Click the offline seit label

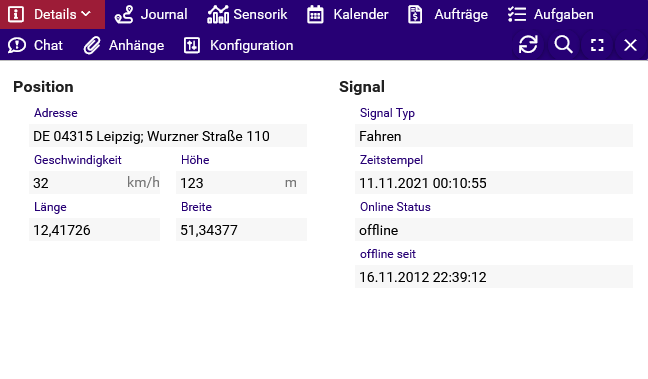388,254
